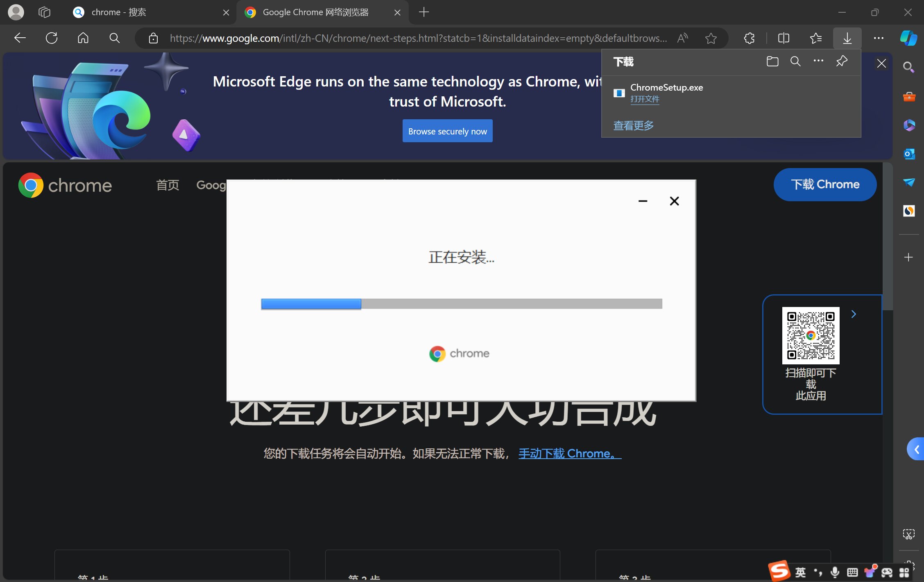924x582 pixels.
Task: Pin the downloads panel
Action: pyautogui.click(x=841, y=61)
